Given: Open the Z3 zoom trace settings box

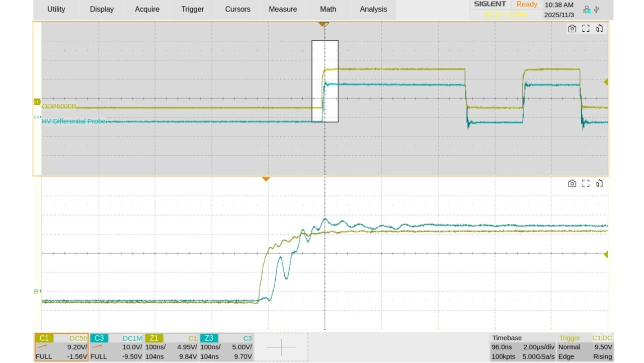Looking at the screenshot, I should click(x=226, y=347).
